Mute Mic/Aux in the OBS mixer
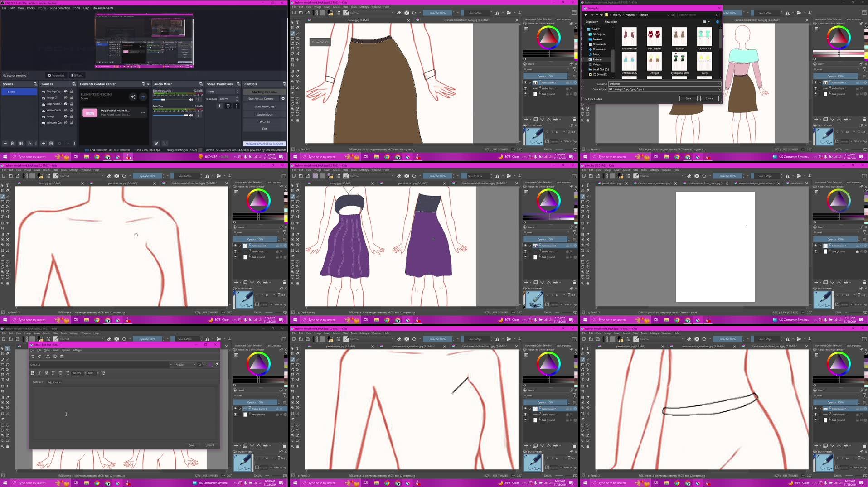The height and width of the screenshot is (487, 868). [x=191, y=115]
